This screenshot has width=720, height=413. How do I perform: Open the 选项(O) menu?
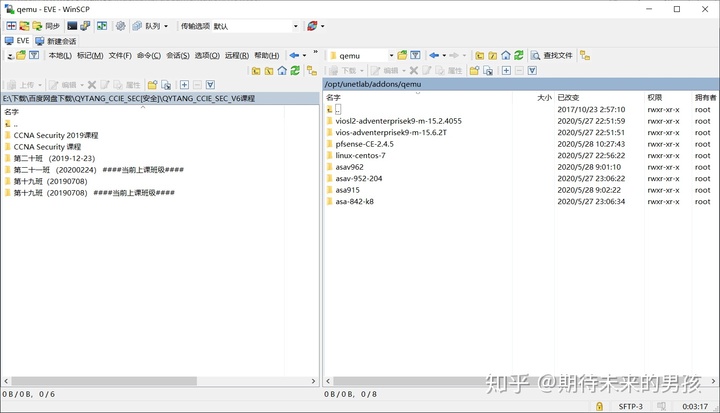pyautogui.click(x=207, y=56)
